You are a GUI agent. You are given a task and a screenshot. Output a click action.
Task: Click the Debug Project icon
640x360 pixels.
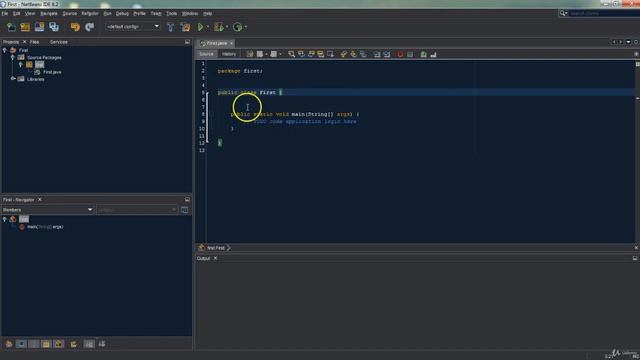coord(219,27)
